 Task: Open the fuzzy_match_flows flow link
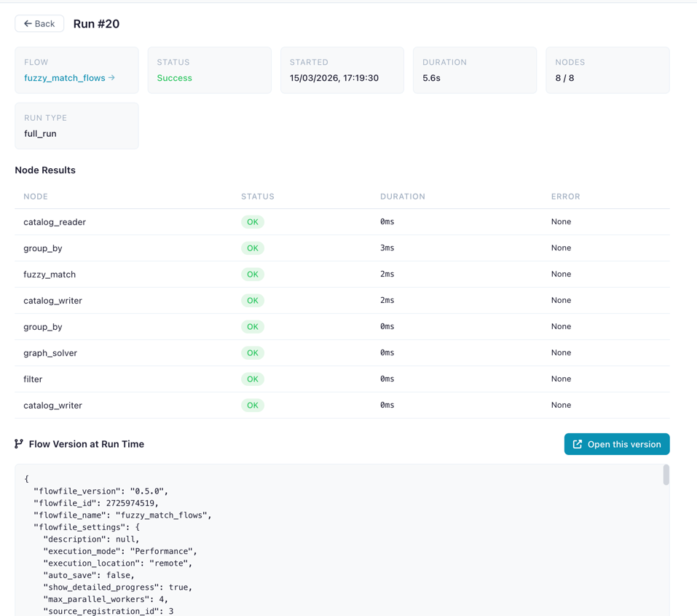point(64,78)
